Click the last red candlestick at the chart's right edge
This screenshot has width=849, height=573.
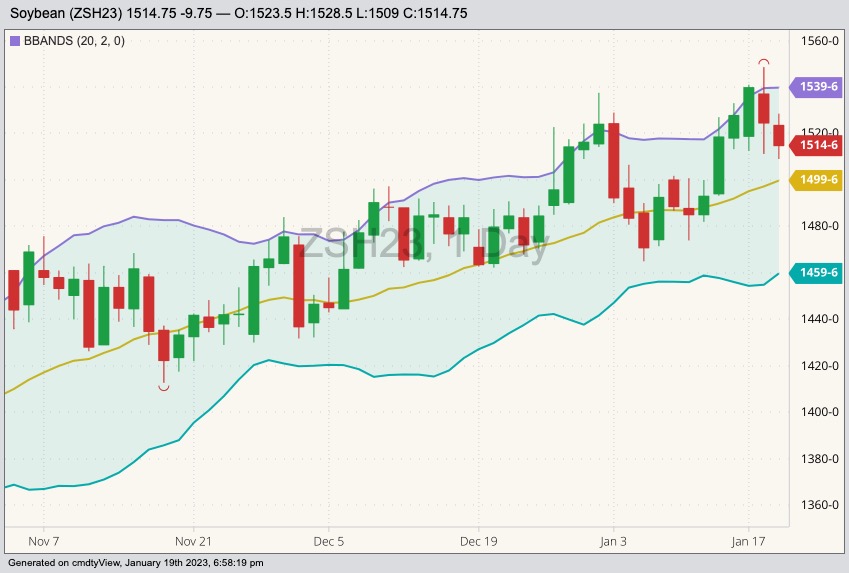(779, 135)
